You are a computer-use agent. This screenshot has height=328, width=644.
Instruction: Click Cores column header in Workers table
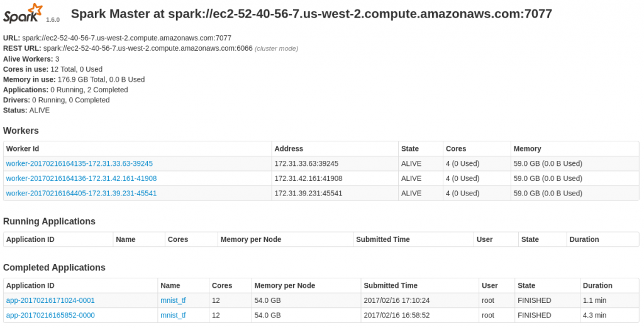pyautogui.click(x=456, y=149)
